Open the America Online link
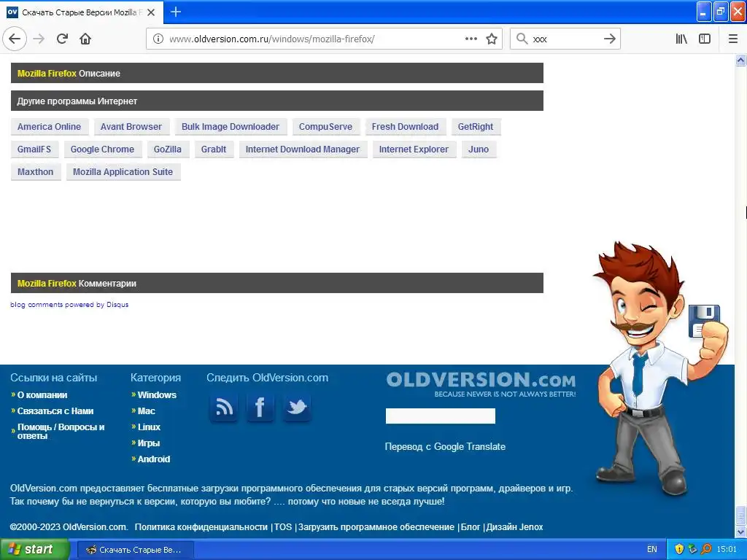This screenshot has height=560, width=747. tap(49, 127)
